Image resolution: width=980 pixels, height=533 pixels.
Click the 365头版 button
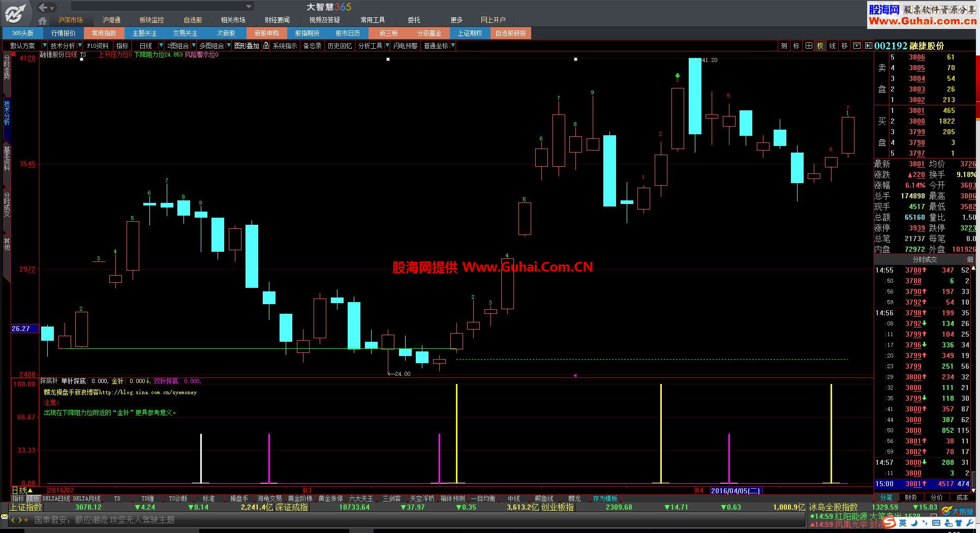click(23, 33)
